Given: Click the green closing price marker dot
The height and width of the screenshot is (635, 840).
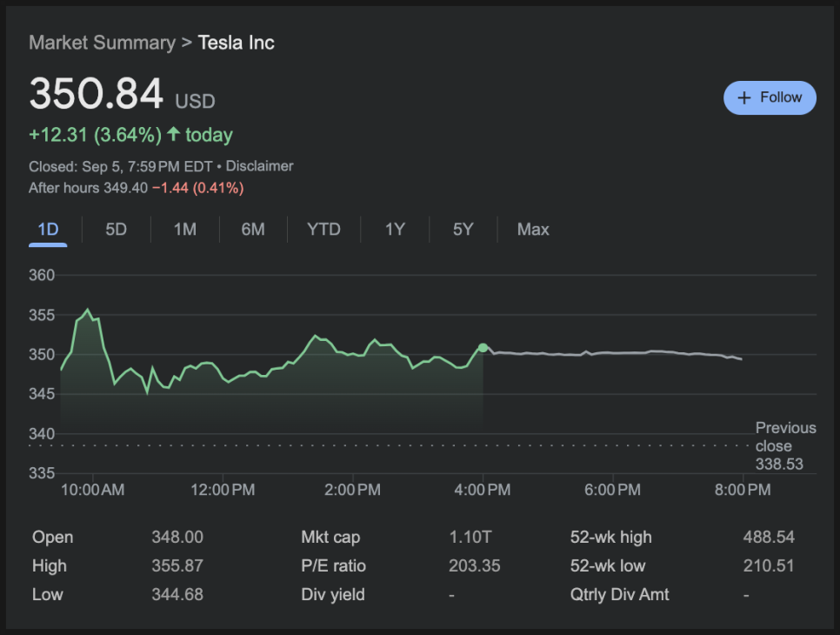Looking at the screenshot, I should tap(483, 348).
